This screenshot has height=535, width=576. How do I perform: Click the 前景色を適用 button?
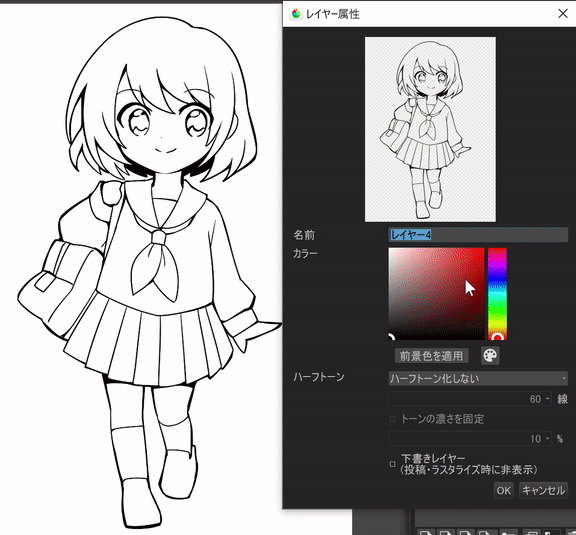[x=432, y=356]
